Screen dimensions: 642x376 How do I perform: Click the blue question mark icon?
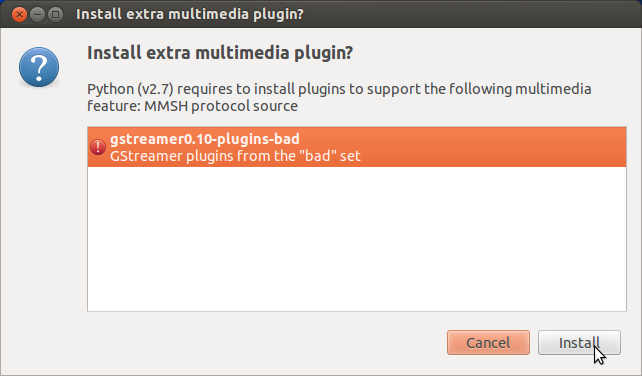tap(39, 67)
